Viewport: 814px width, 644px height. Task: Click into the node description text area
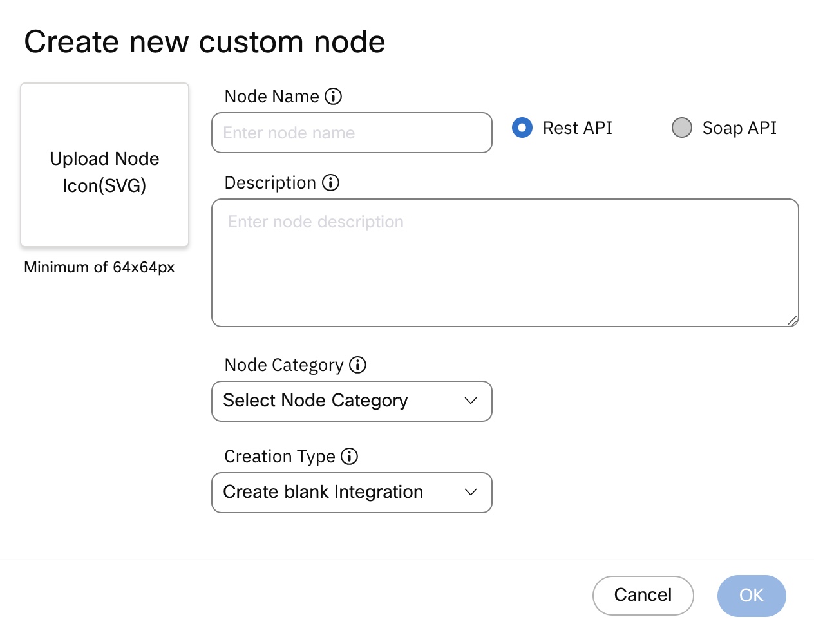505,263
